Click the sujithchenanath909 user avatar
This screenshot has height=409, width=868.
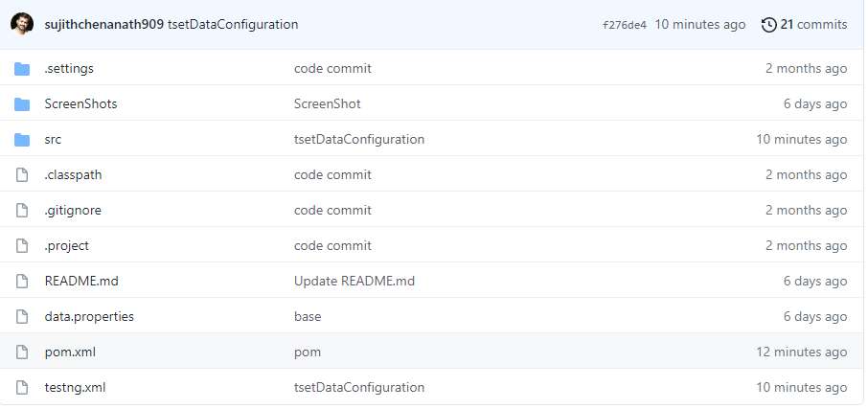tap(22, 24)
